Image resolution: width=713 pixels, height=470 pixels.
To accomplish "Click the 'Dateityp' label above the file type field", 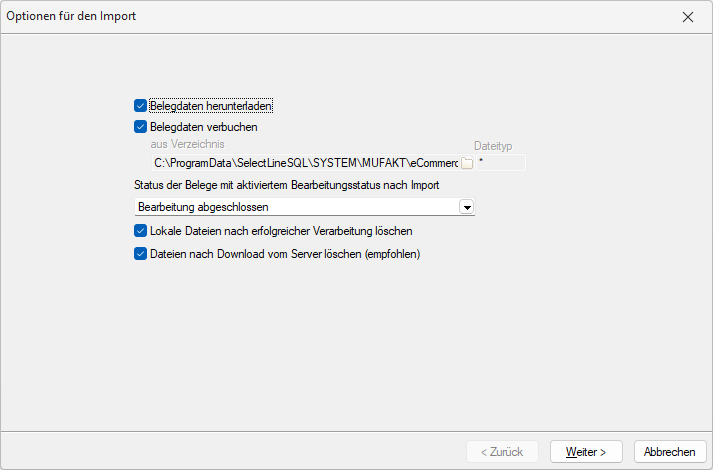I will (x=493, y=146).
